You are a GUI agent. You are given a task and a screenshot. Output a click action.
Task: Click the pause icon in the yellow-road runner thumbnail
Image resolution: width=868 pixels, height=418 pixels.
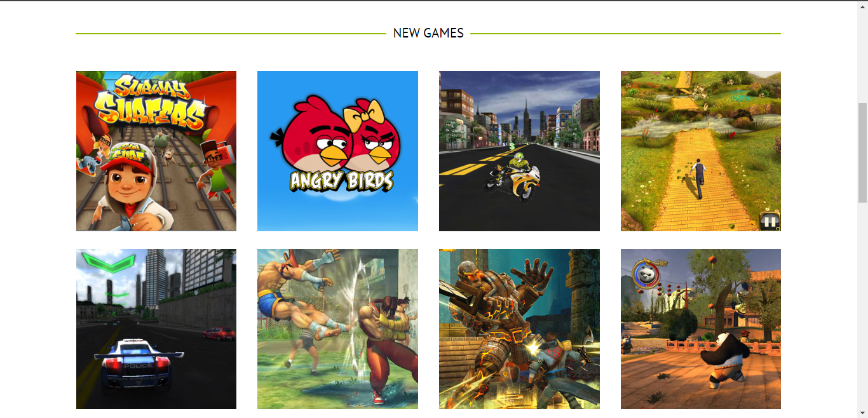[770, 222]
